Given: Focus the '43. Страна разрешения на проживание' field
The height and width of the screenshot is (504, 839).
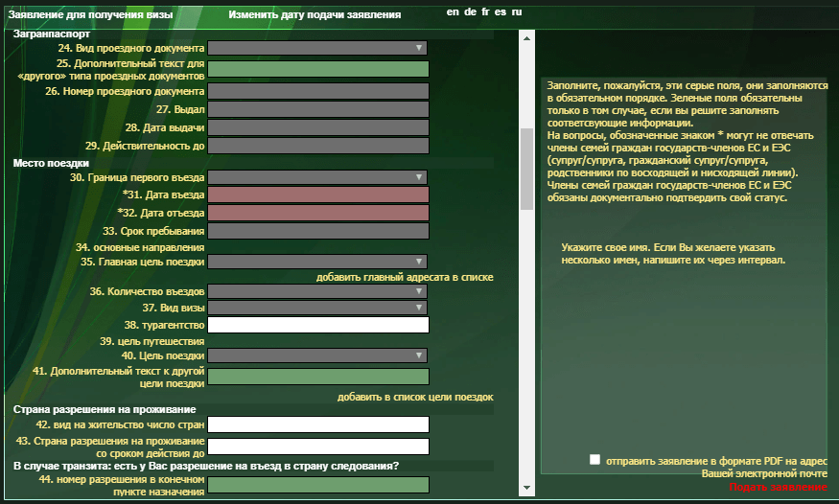Looking at the screenshot, I should pos(318,447).
